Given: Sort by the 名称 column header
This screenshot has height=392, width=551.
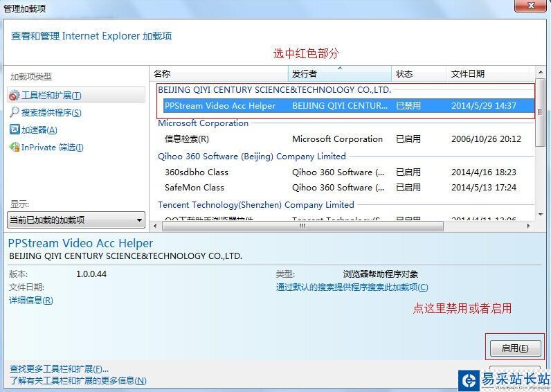Looking at the screenshot, I should point(219,74).
